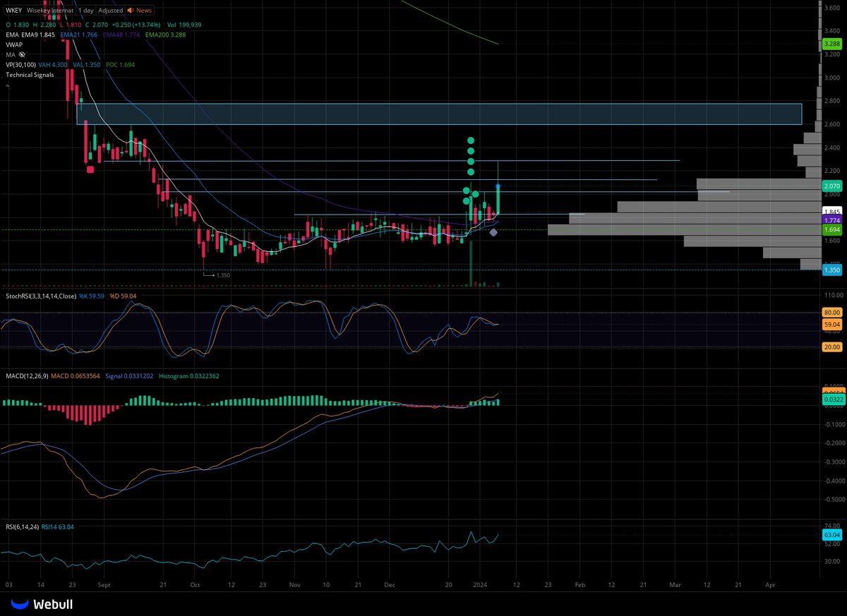Select the EMA21 1.766 legend value
The image size is (847, 616).
pyautogui.click(x=79, y=34)
